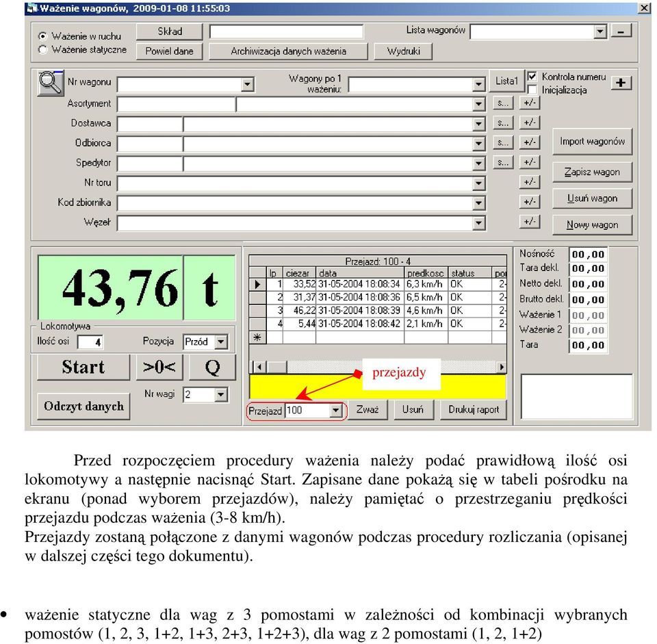Screen dimensions: 657x644
Task: Open the Spedytor dropdown arrow
Action: click(478, 164)
